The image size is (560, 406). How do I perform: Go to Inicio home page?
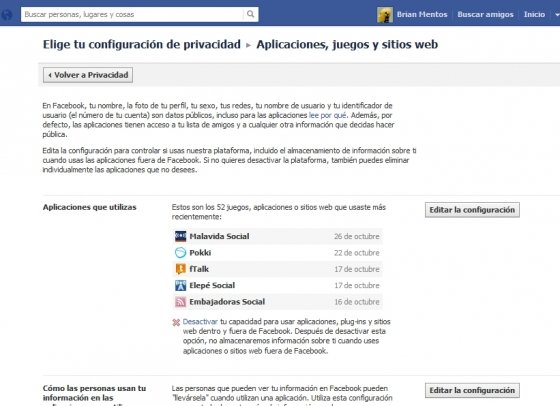pyautogui.click(x=534, y=14)
